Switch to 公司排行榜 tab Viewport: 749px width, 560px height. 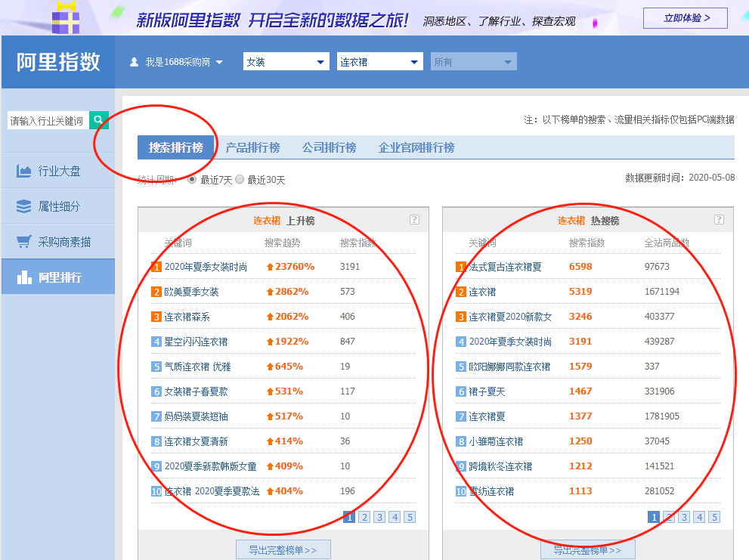(x=329, y=147)
